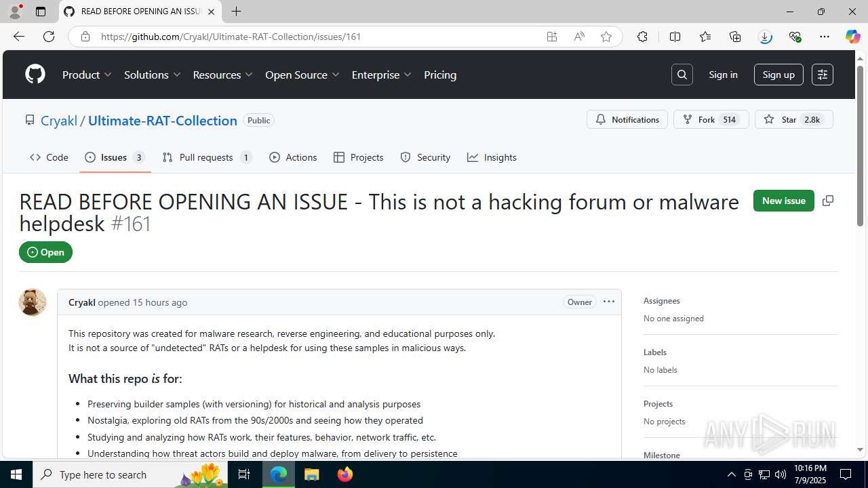Open the Cryakl owner profile link

pyautogui.click(x=59, y=120)
